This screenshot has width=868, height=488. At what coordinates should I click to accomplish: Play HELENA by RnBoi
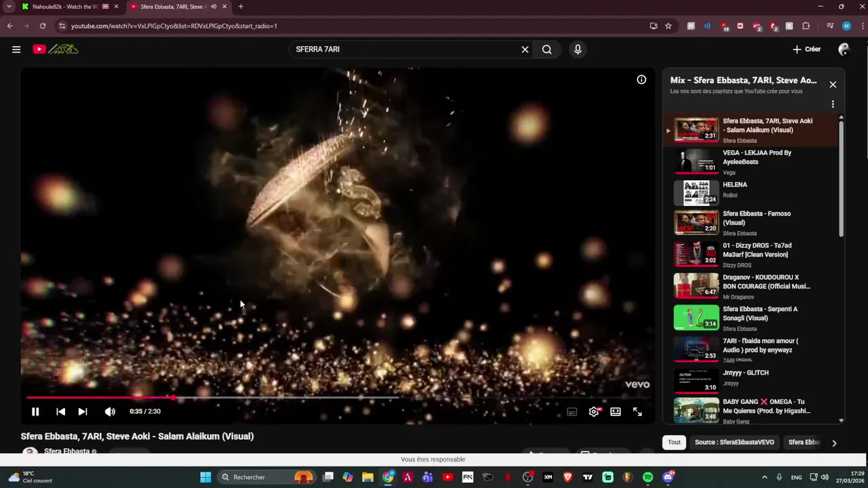(x=751, y=193)
